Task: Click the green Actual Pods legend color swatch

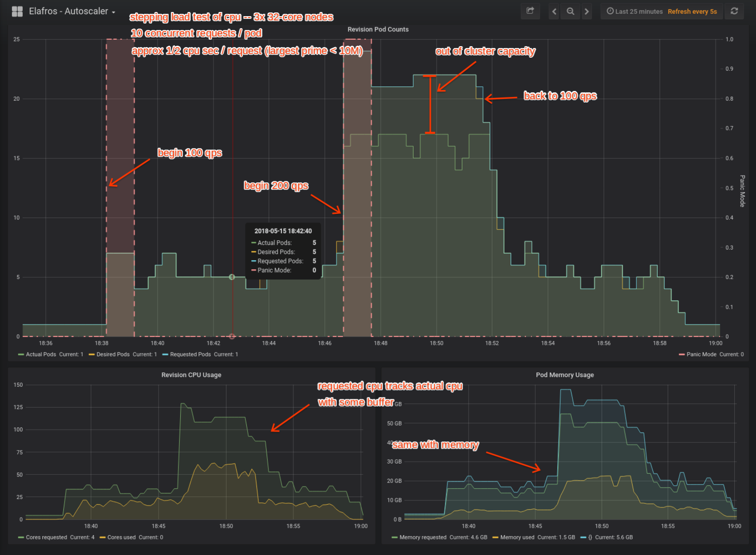Action: 21,354
